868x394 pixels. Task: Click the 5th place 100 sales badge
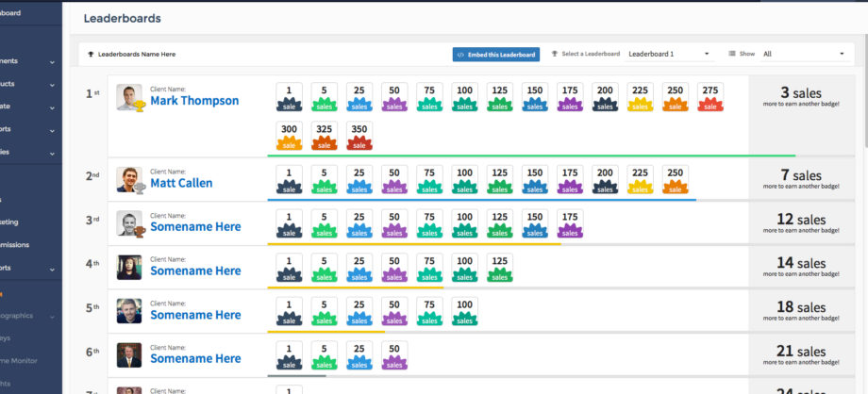(x=464, y=311)
